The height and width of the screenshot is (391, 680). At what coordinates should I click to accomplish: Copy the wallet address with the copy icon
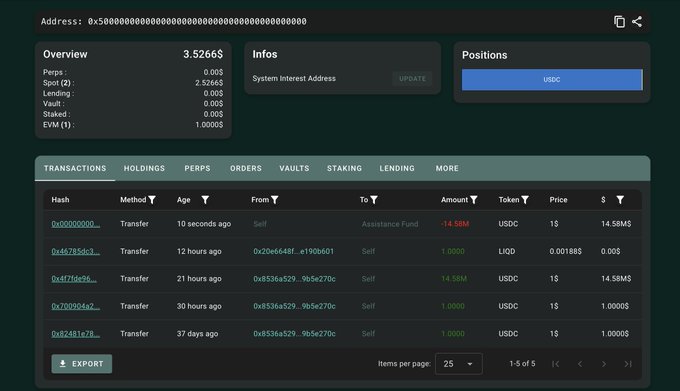(x=619, y=22)
